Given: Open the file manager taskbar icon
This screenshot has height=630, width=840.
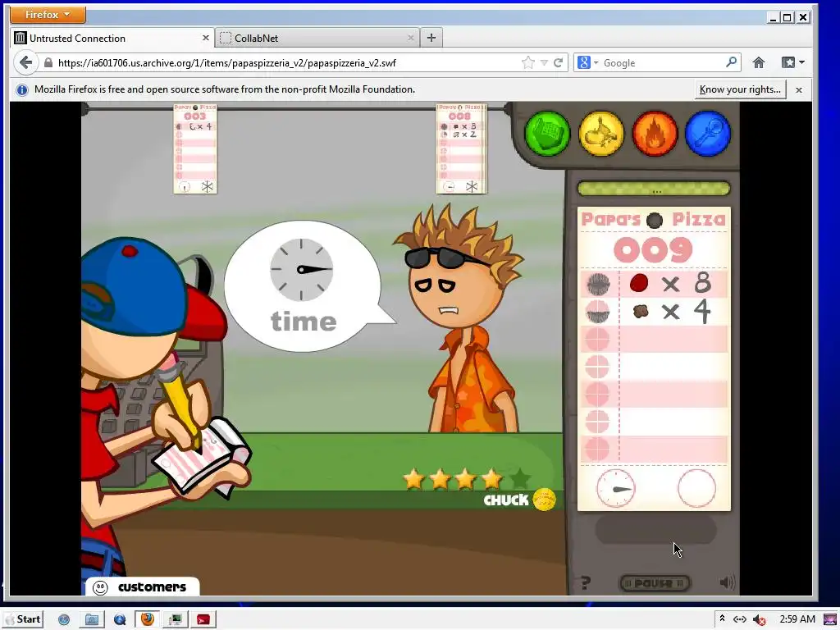Looking at the screenshot, I should 92,620.
